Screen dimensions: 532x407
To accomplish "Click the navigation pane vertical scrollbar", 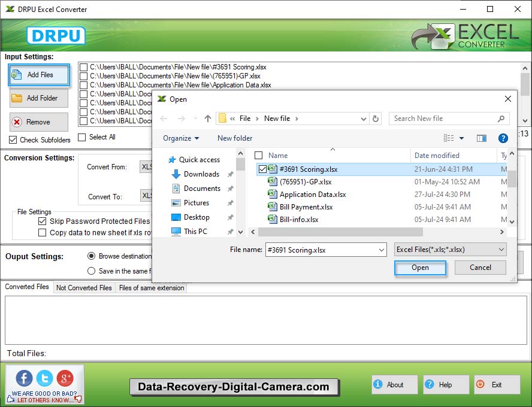I will coord(241,165).
